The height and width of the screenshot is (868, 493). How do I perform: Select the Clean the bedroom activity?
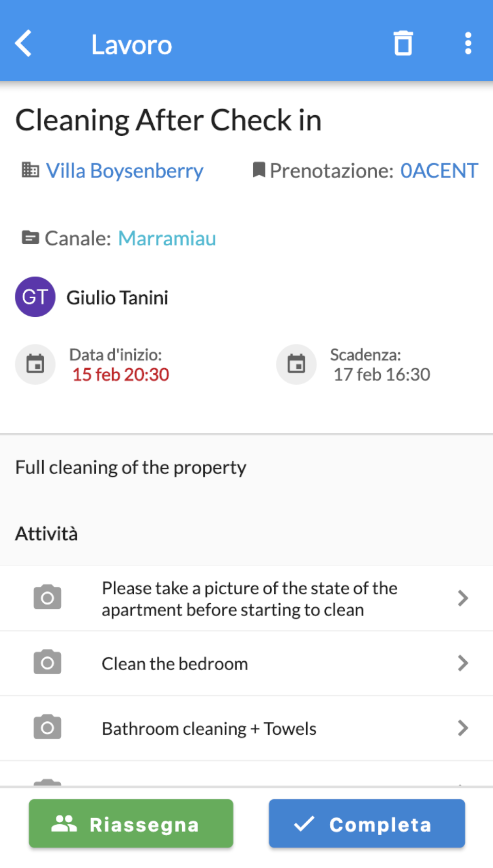coord(175,663)
